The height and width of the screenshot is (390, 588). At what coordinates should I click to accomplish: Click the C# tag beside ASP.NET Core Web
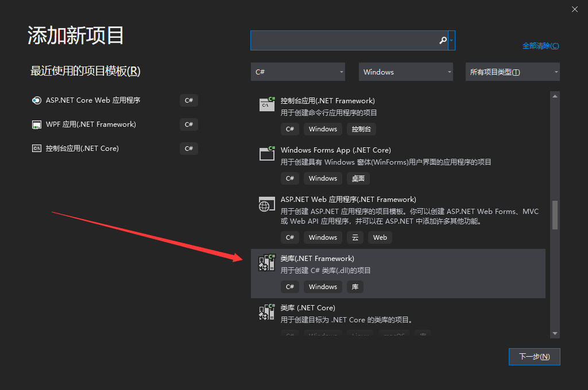[188, 100]
